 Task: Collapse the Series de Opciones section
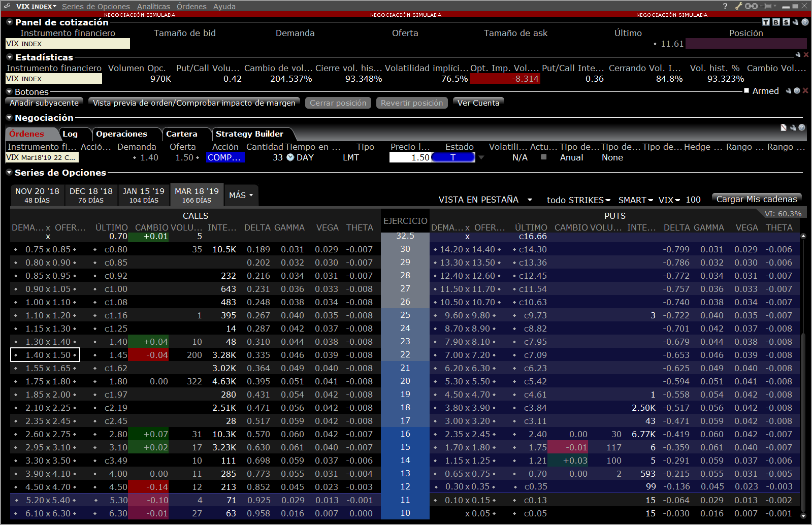coord(9,173)
